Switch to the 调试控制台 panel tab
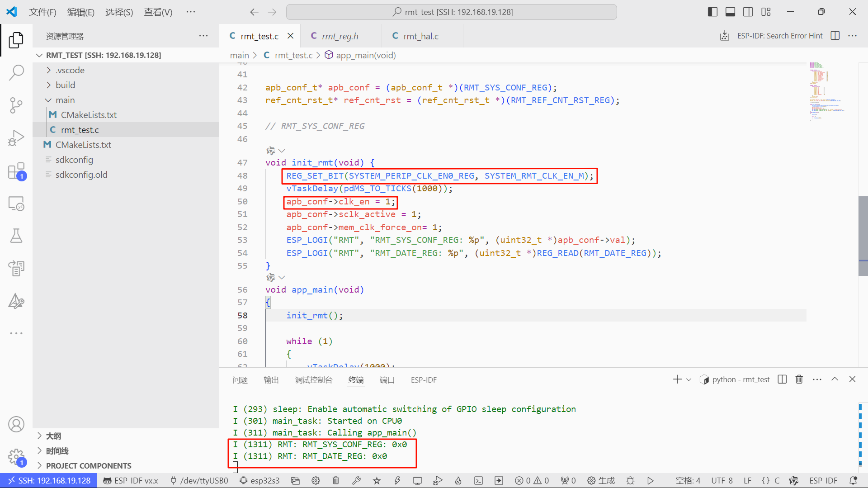This screenshot has width=868, height=488. click(313, 380)
